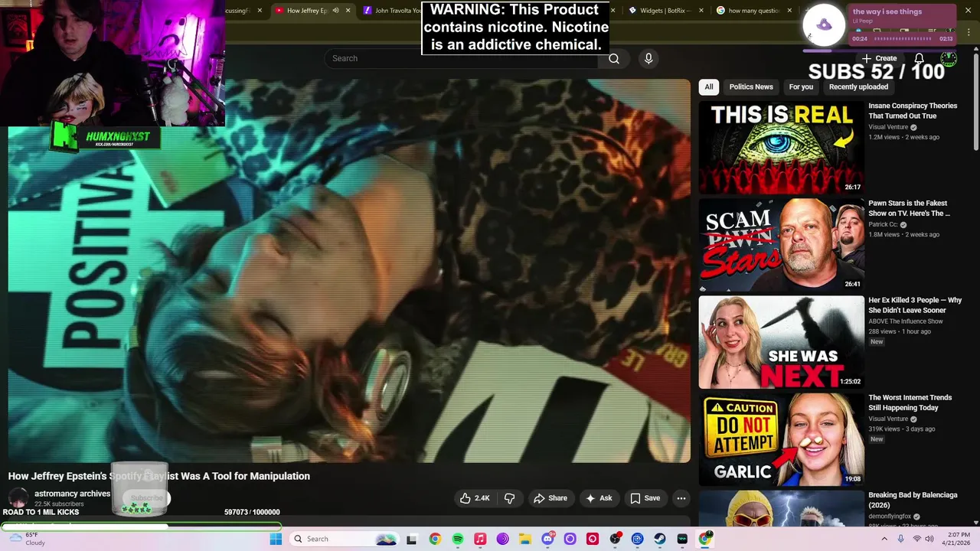The height and width of the screenshot is (551, 980).
Task: Click the way i see things song title
Action: click(x=887, y=11)
